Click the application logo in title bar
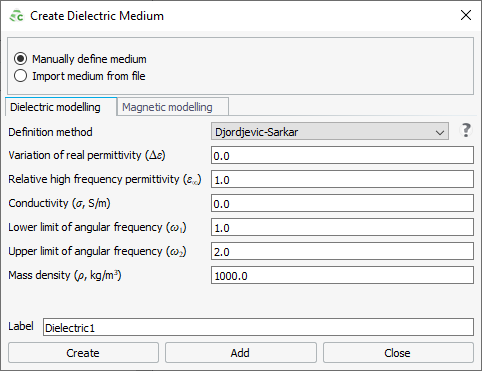482x371 pixels. point(16,16)
